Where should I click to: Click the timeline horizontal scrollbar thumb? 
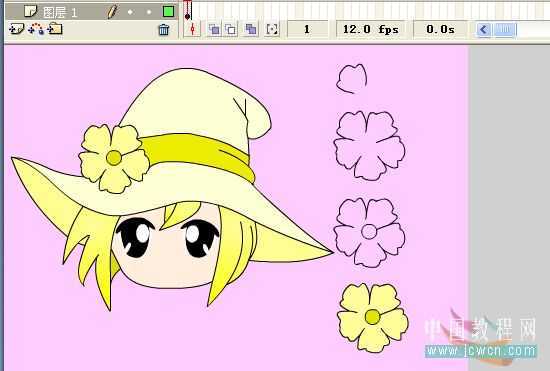pyautogui.click(x=505, y=29)
